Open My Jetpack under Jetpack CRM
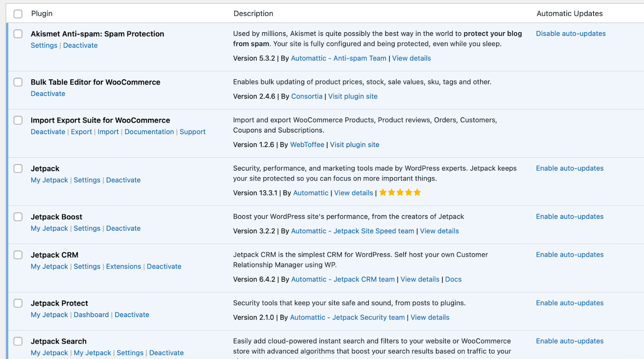644x359 pixels. tap(50, 267)
